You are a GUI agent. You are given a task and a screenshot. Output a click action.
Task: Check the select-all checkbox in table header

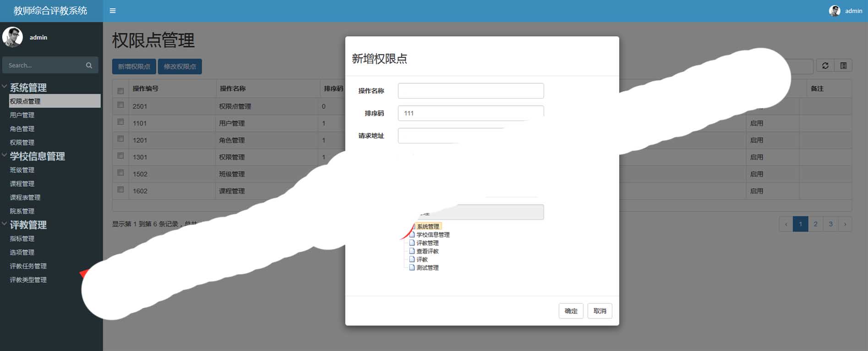tap(120, 91)
